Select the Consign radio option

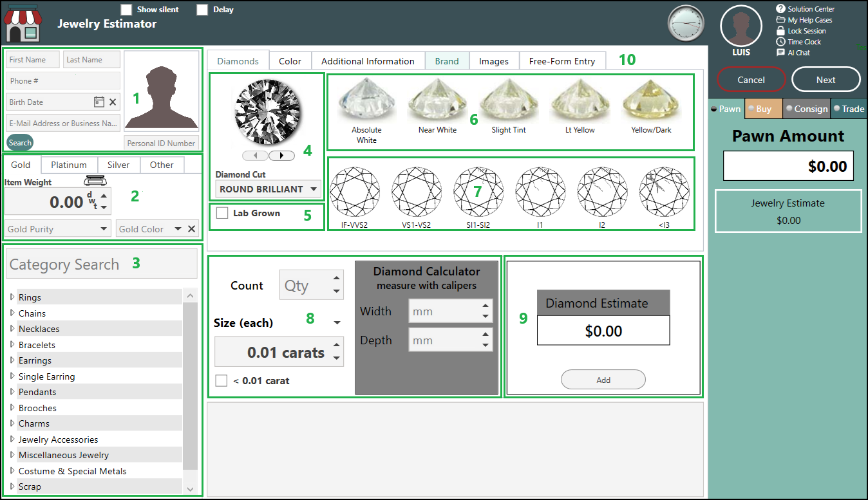pos(789,109)
